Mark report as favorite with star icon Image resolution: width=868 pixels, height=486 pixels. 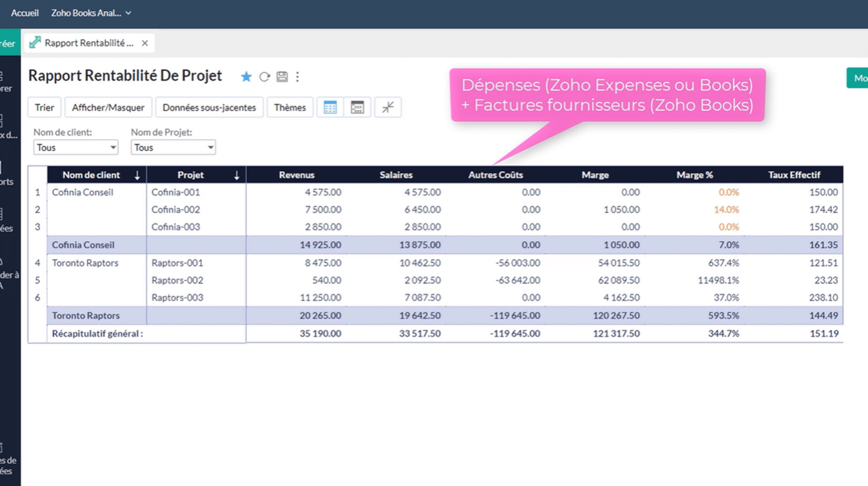[x=246, y=77]
